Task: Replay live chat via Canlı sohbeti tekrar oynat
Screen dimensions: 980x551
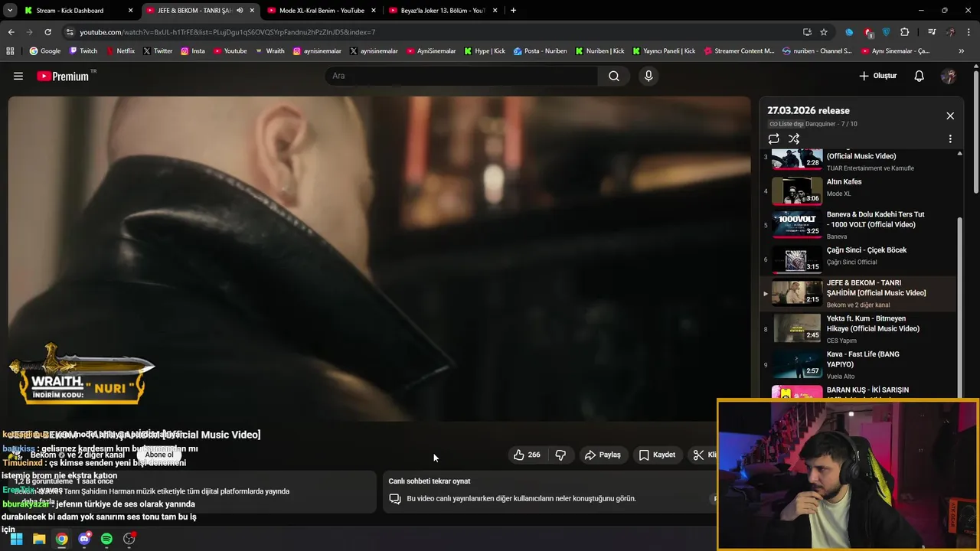Action: pyautogui.click(x=430, y=481)
